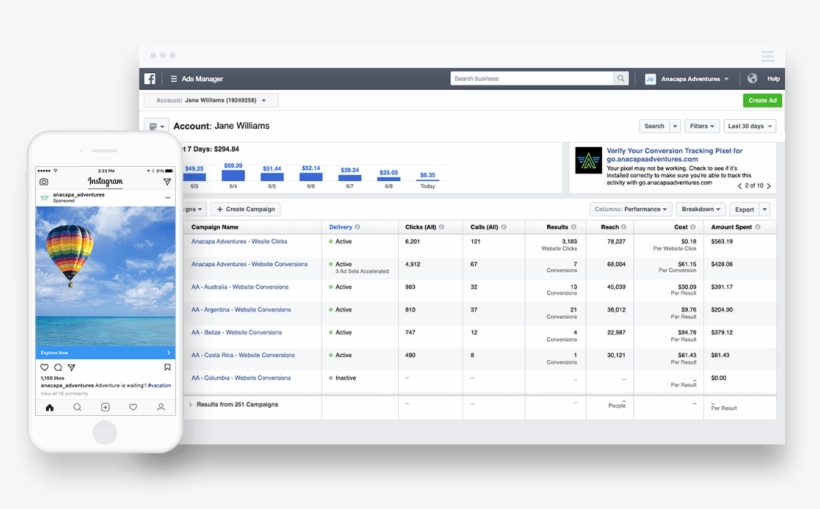Tap the Instagram new post plus icon

(105, 407)
